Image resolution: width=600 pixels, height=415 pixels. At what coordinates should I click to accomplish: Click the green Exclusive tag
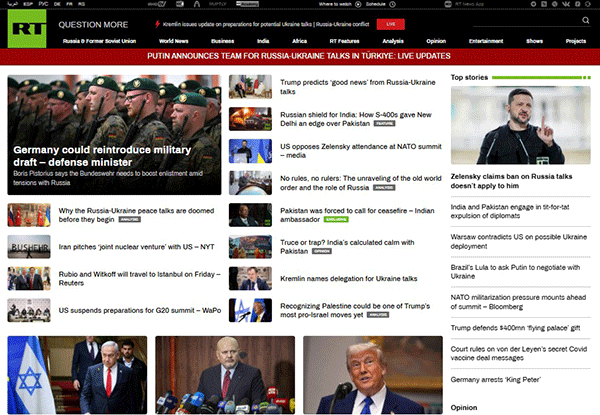click(336, 220)
